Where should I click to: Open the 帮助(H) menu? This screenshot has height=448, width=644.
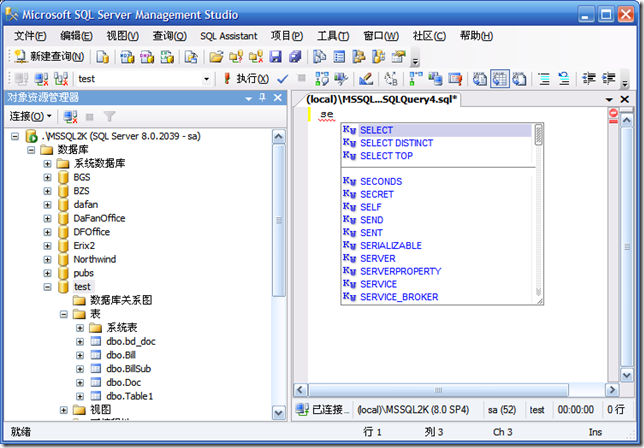click(x=476, y=36)
